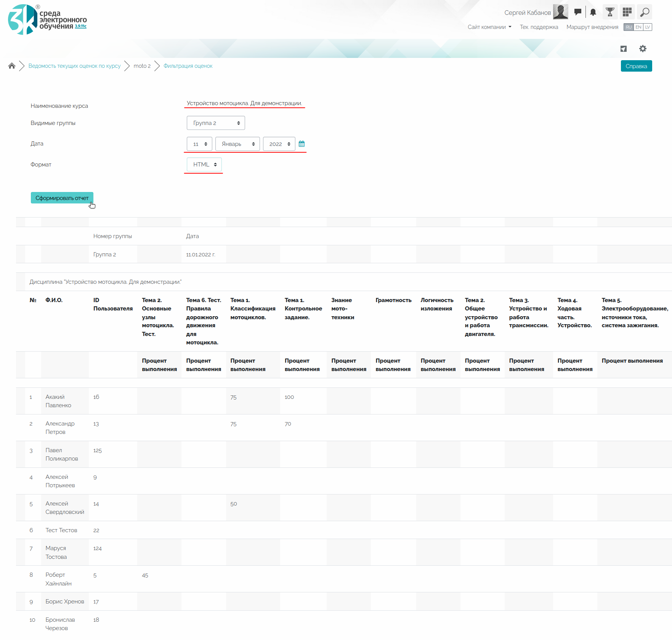Open the settings gear icon

(643, 49)
